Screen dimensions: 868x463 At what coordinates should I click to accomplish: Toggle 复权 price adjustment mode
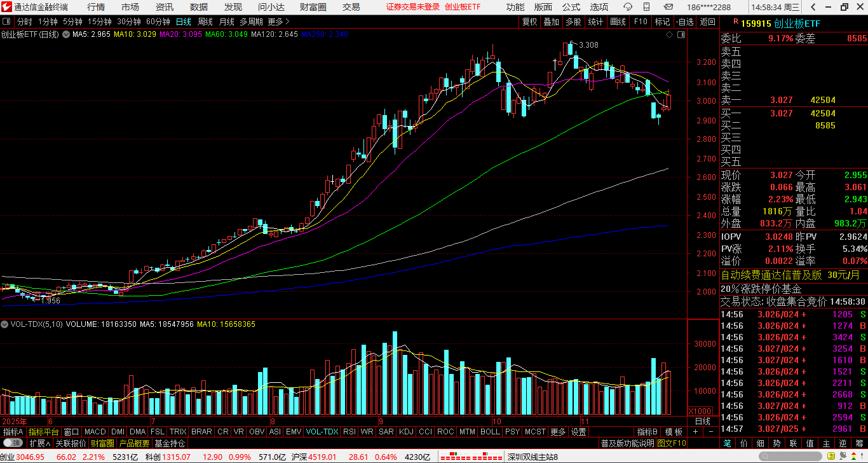click(529, 22)
